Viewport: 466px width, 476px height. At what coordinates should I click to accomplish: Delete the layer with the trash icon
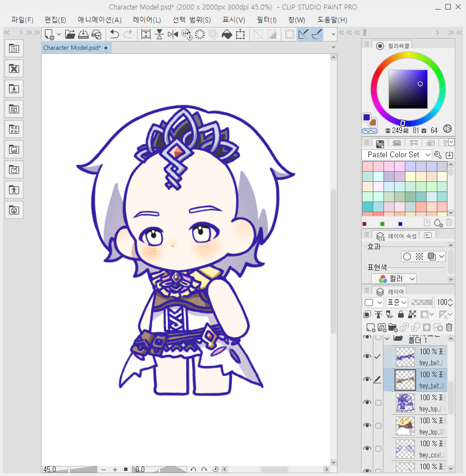coord(449,327)
